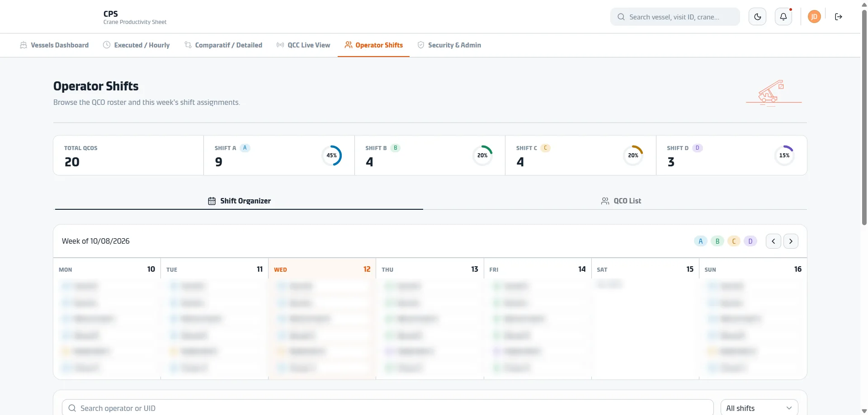Select the SAT 15 day column header
This screenshot has height=415, width=868.
point(645,269)
